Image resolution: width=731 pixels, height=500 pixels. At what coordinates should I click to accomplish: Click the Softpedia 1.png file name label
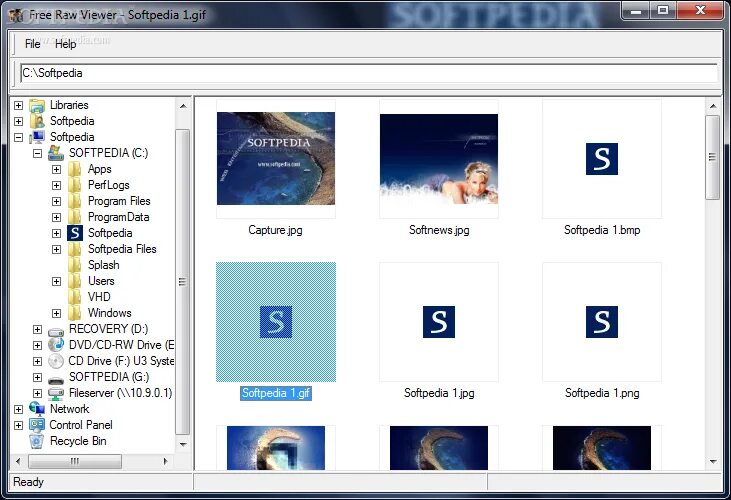click(602, 393)
